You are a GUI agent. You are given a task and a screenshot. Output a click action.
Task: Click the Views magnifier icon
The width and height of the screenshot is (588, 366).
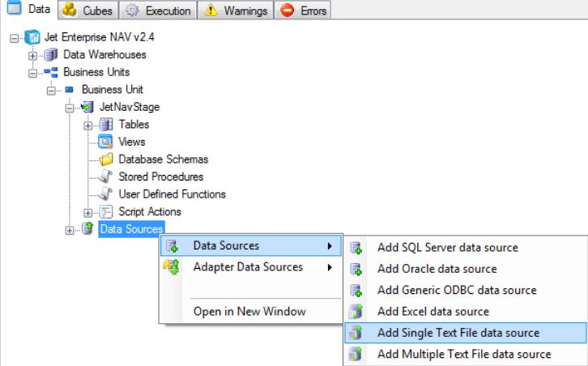click(105, 142)
